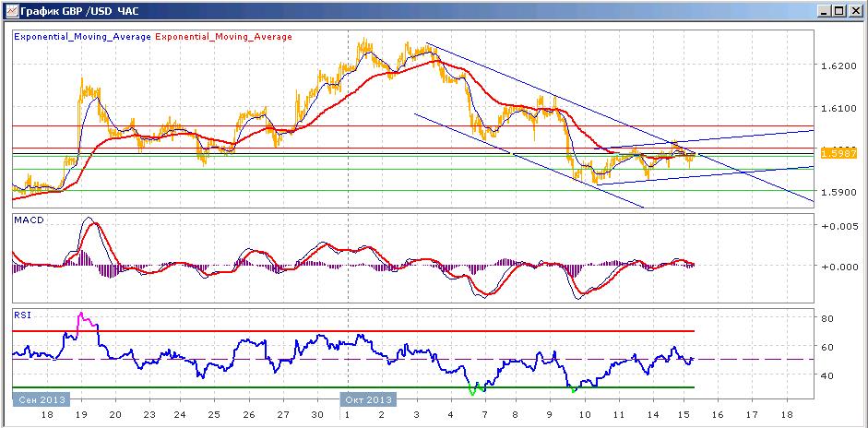
Task: Select the RSI panel label
Action: [x=23, y=315]
